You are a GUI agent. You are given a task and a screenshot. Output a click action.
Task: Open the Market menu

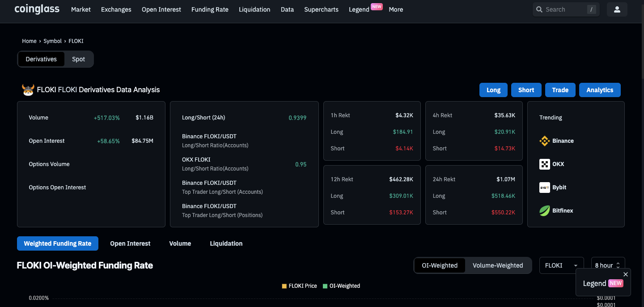[x=81, y=9]
